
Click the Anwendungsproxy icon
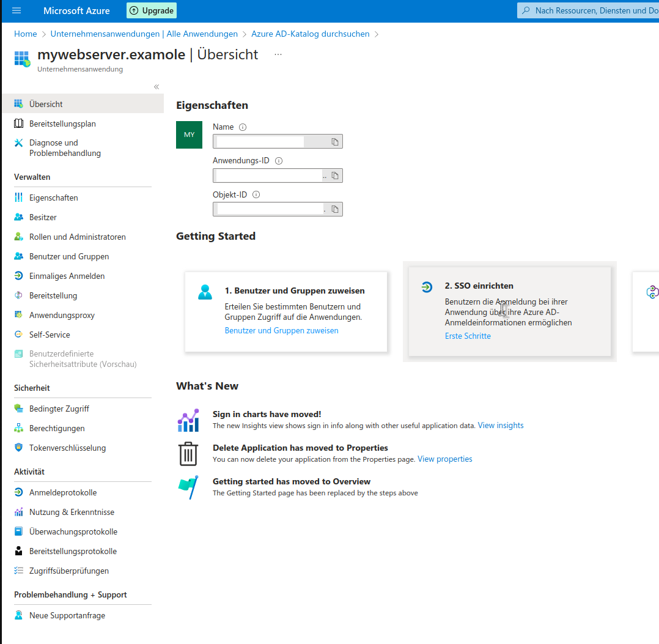click(x=18, y=315)
